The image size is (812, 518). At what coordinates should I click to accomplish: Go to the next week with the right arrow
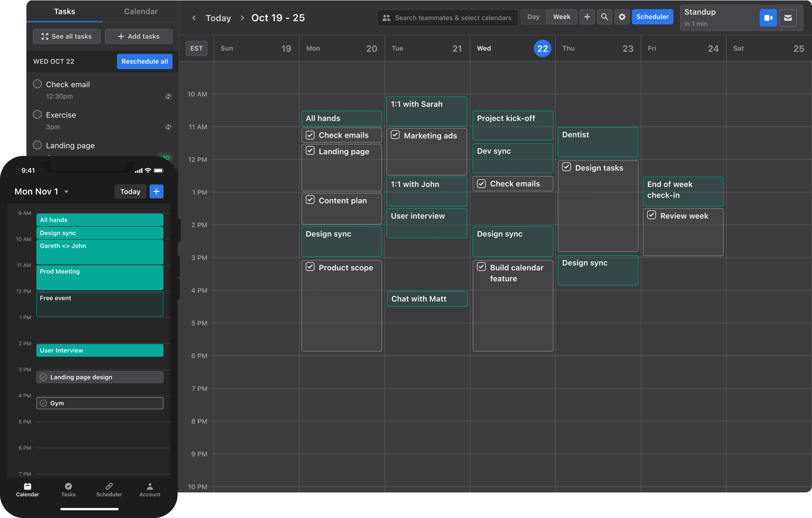point(242,18)
